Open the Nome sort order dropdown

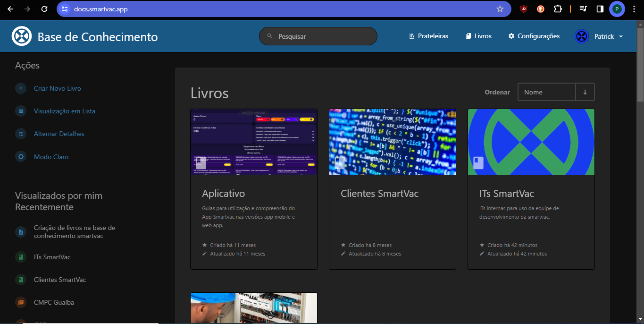point(546,92)
